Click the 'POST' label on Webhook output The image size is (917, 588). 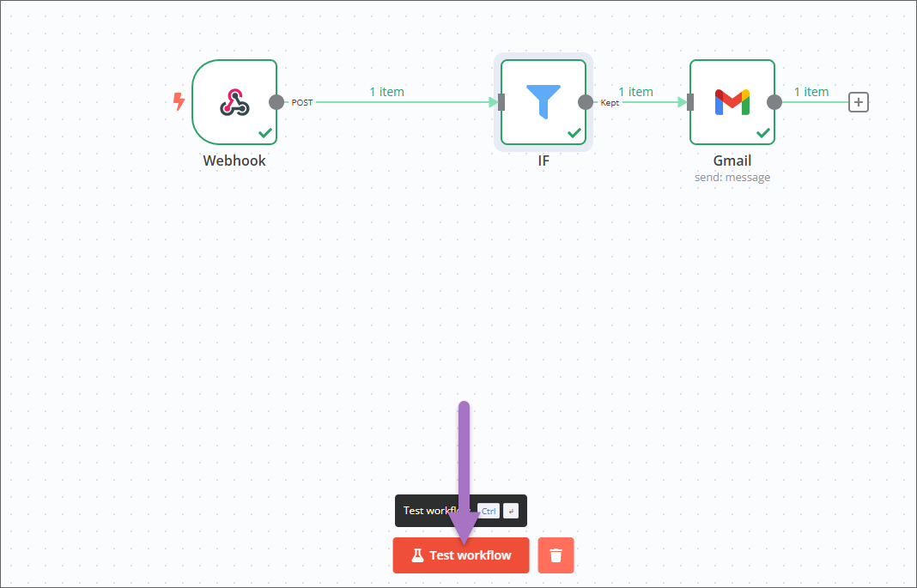pos(302,103)
